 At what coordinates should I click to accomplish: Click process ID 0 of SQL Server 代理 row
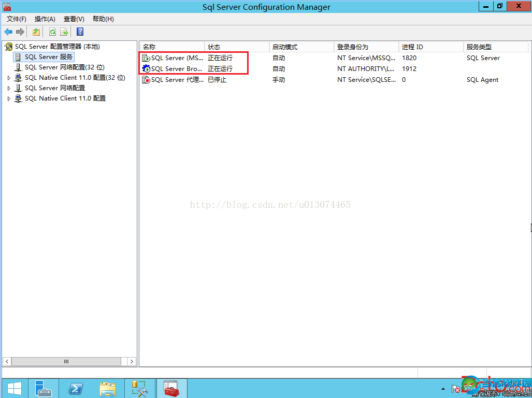tap(404, 80)
